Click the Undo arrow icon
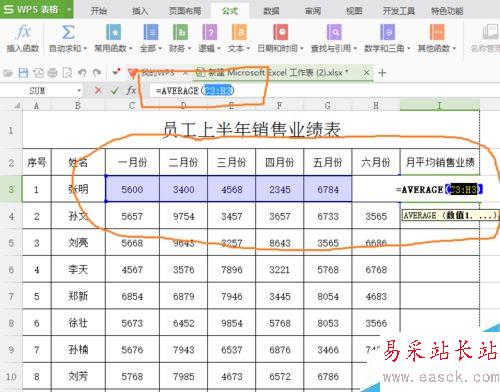This screenshot has width=500, height=392. click(x=82, y=73)
